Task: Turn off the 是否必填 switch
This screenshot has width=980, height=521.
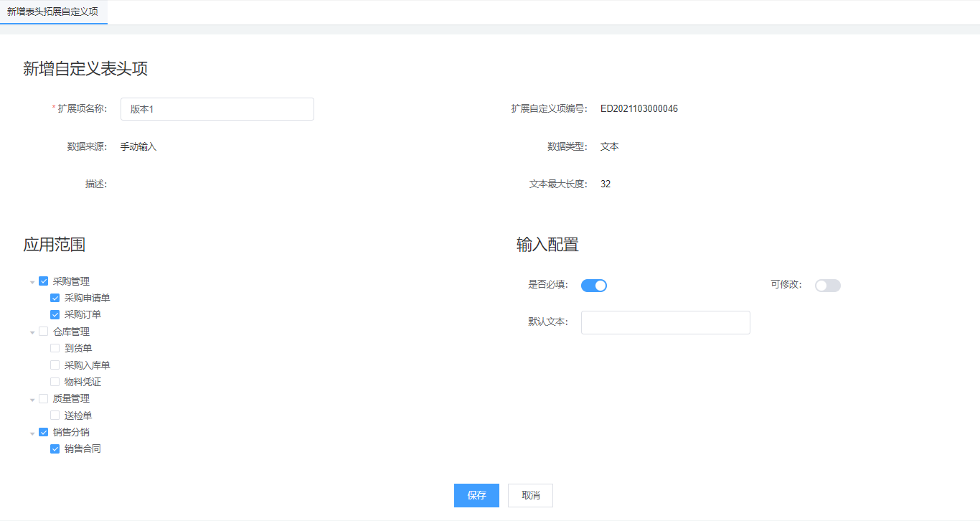Action: tap(593, 286)
